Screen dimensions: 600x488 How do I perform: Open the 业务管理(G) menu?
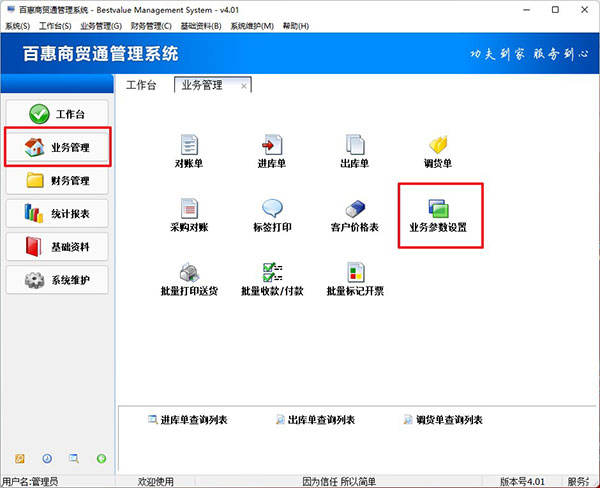[101, 26]
